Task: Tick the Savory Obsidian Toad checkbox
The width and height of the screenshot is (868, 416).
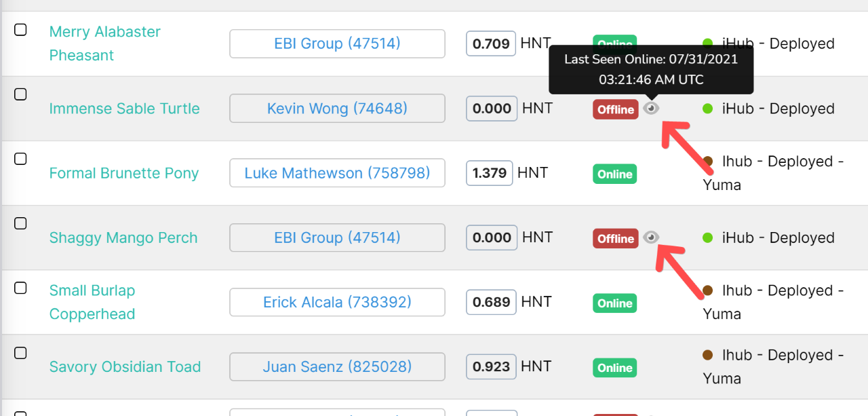Action: (20, 353)
